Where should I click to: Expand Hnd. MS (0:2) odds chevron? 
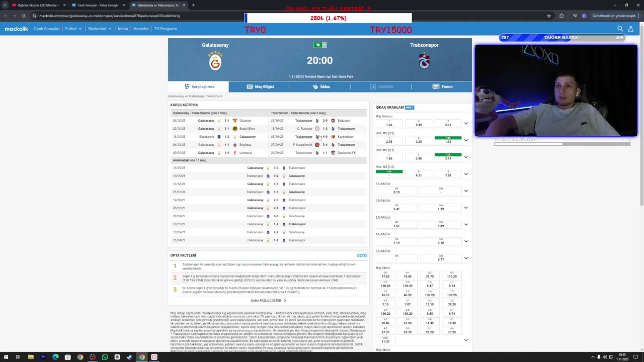[466, 140]
